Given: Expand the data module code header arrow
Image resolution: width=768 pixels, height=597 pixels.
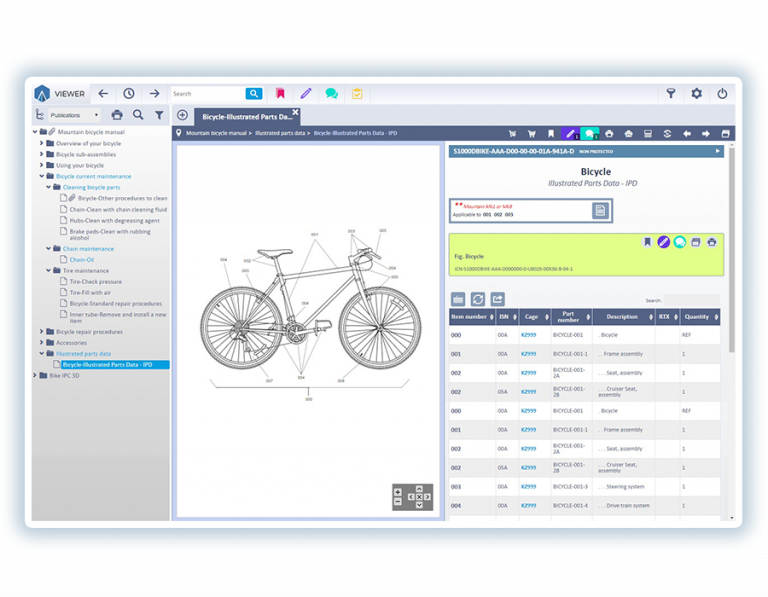Looking at the screenshot, I should 718,151.
